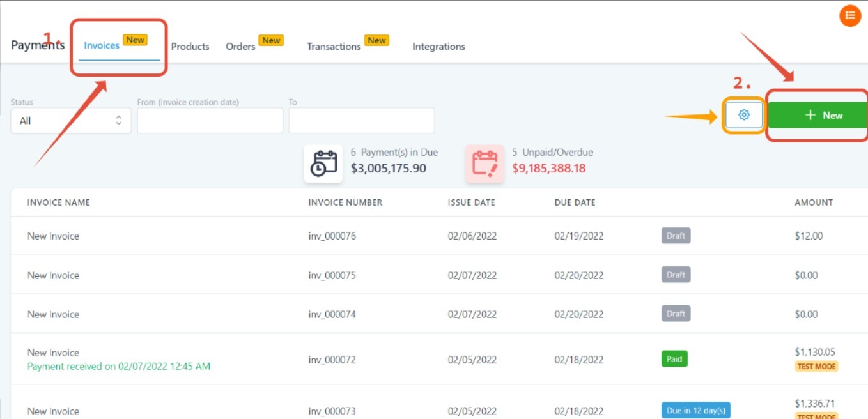Image resolution: width=868 pixels, height=419 pixels.
Task: Open the Orders tab
Action: 240,47
